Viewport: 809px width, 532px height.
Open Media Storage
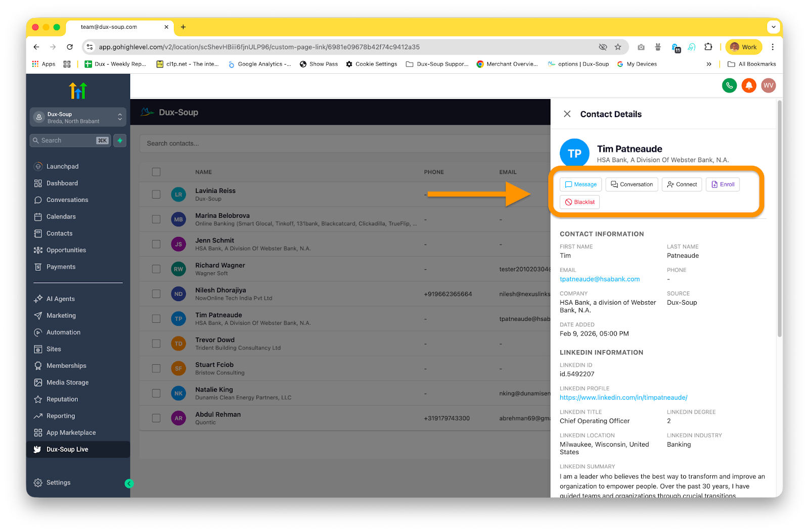click(67, 382)
